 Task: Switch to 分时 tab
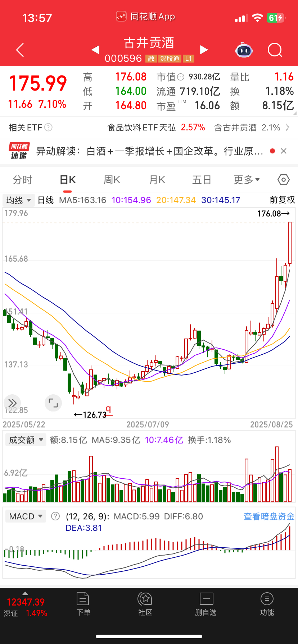pyautogui.click(x=23, y=180)
